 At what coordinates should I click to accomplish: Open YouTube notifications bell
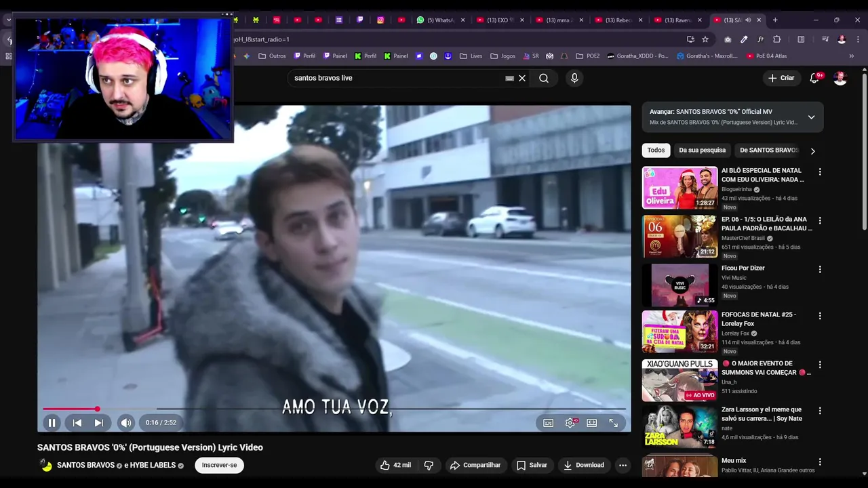(x=814, y=78)
